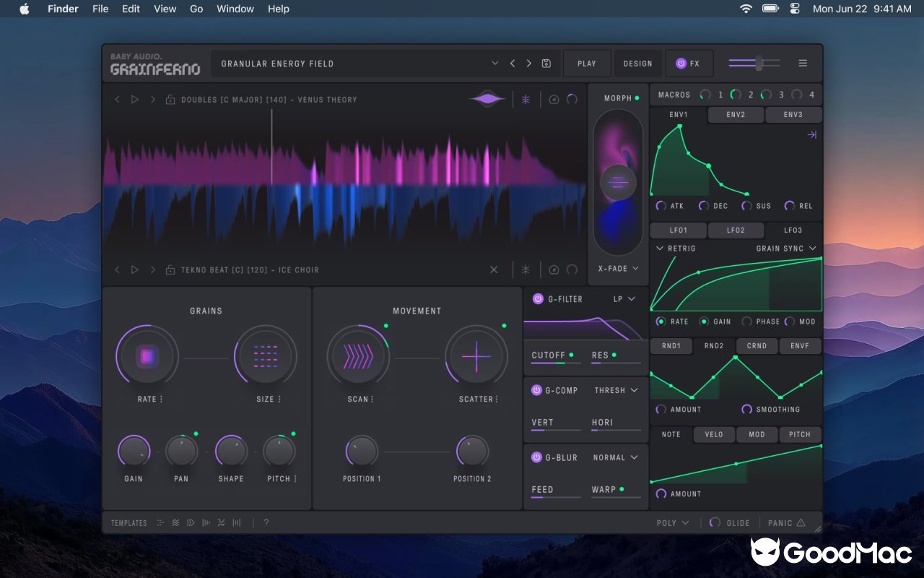Toggle the Morph green indicator
The height and width of the screenshot is (578, 924).
tap(637, 98)
